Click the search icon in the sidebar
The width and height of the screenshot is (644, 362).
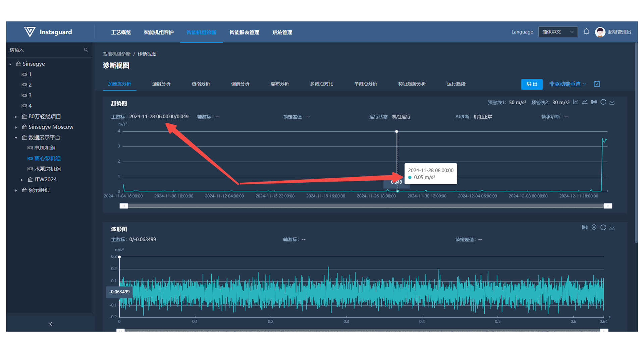coord(86,50)
